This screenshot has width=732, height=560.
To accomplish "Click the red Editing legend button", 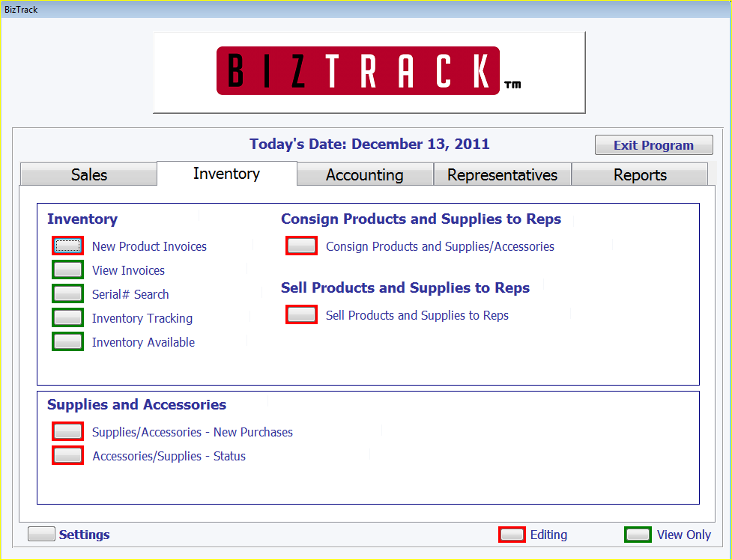I will (x=512, y=535).
